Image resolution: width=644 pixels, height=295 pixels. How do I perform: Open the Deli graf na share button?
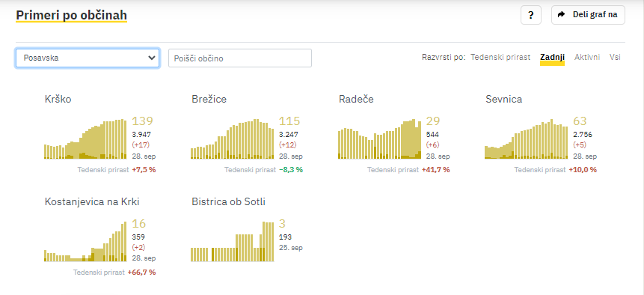tap(588, 15)
